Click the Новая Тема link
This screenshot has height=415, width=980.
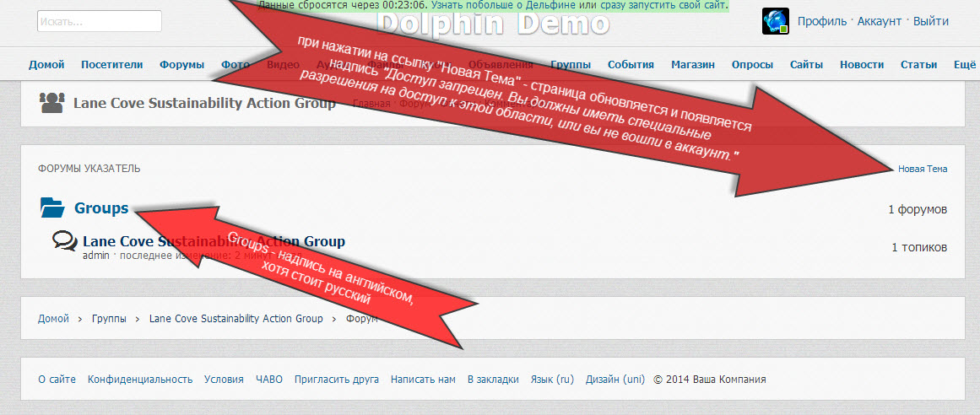coord(923,169)
